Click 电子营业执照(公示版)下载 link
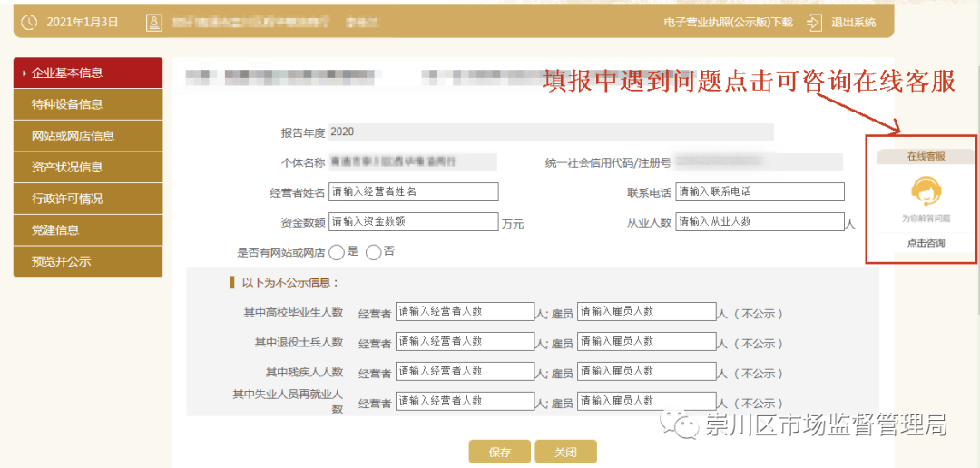Viewport: 980px width, 468px height. click(x=728, y=23)
